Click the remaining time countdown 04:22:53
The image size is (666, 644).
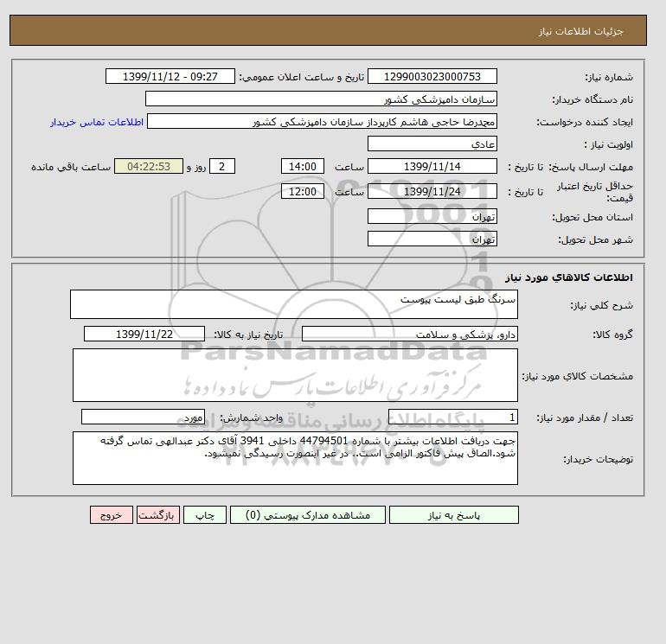click(149, 167)
